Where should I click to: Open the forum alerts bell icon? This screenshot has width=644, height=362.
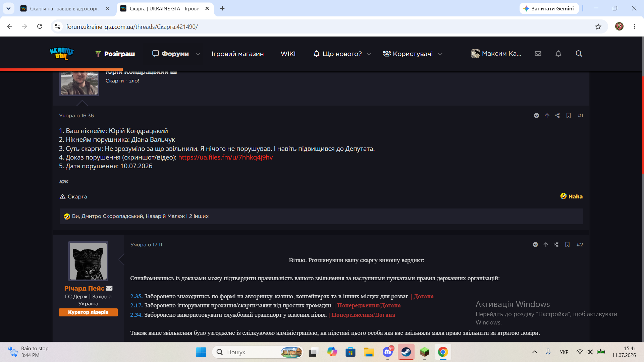pyautogui.click(x=558, y=54)
